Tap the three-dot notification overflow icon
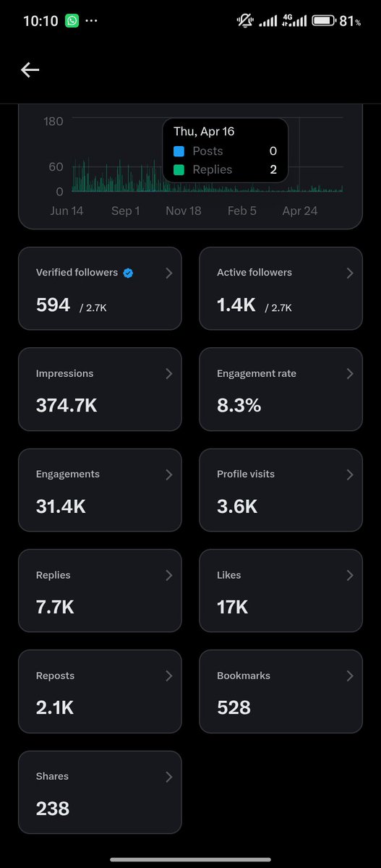Viewport: 381px width, 868px height. tap(91, 21)
